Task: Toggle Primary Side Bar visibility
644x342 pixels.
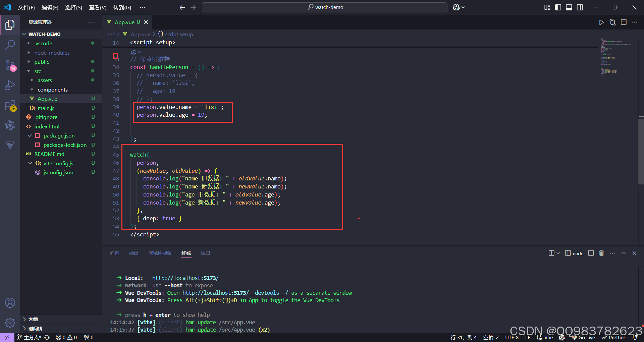Action: 558,7
